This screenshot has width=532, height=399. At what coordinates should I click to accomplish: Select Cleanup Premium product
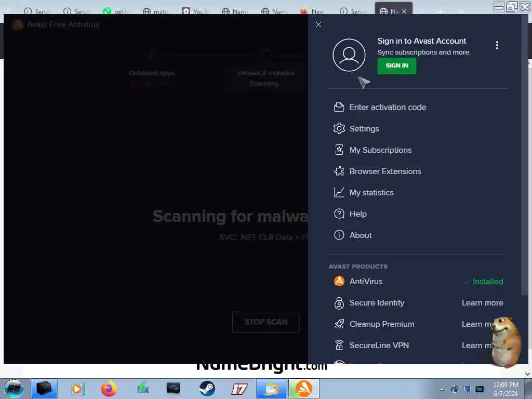(382, 324)
